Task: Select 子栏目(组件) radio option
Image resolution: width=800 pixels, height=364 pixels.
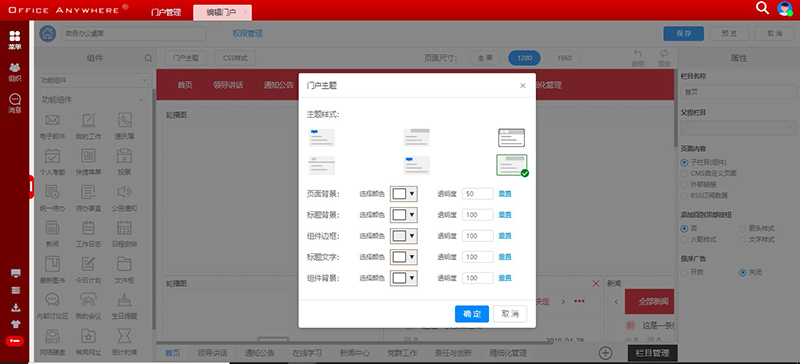Action: click(685, 162)
